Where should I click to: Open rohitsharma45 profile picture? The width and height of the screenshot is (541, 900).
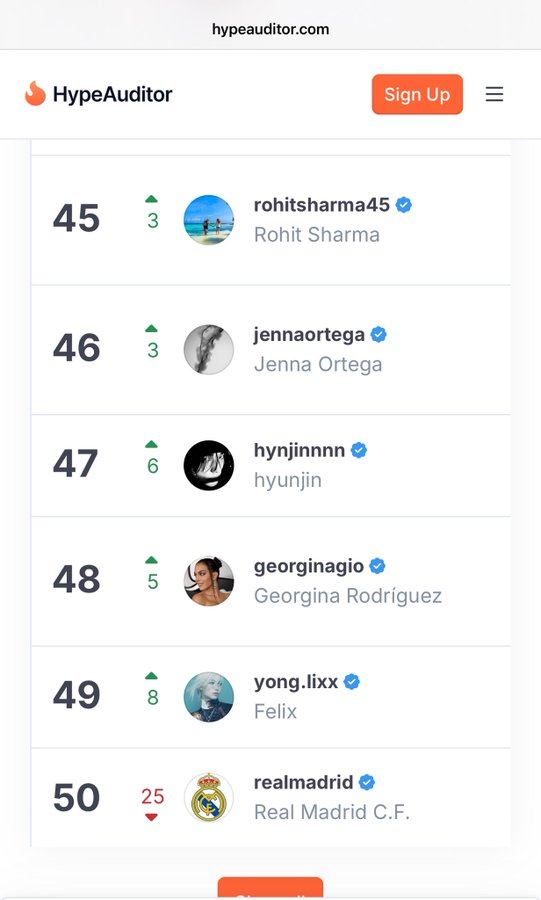click(x=208, y=220)
